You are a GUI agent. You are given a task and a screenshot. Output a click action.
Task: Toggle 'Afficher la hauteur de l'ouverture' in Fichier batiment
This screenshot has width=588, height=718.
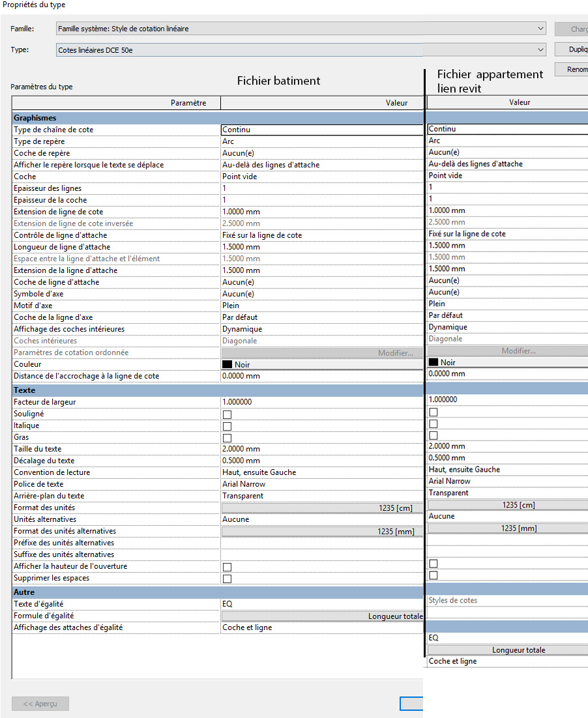[x=228, y=567]
